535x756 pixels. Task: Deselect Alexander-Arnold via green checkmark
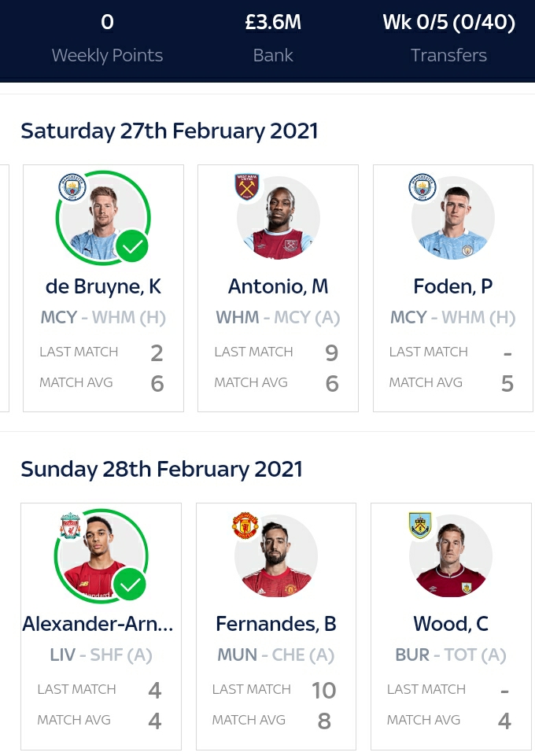131,585
